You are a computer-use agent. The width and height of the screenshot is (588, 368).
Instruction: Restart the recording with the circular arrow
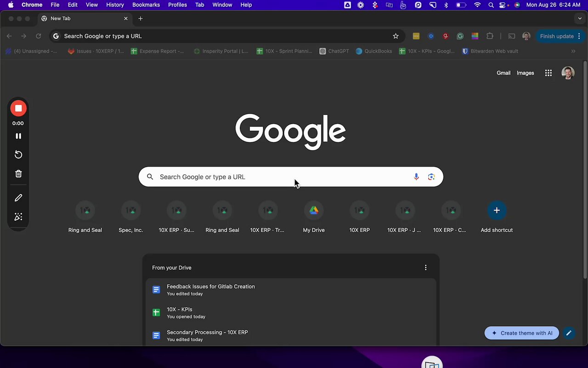coord(18,155)
